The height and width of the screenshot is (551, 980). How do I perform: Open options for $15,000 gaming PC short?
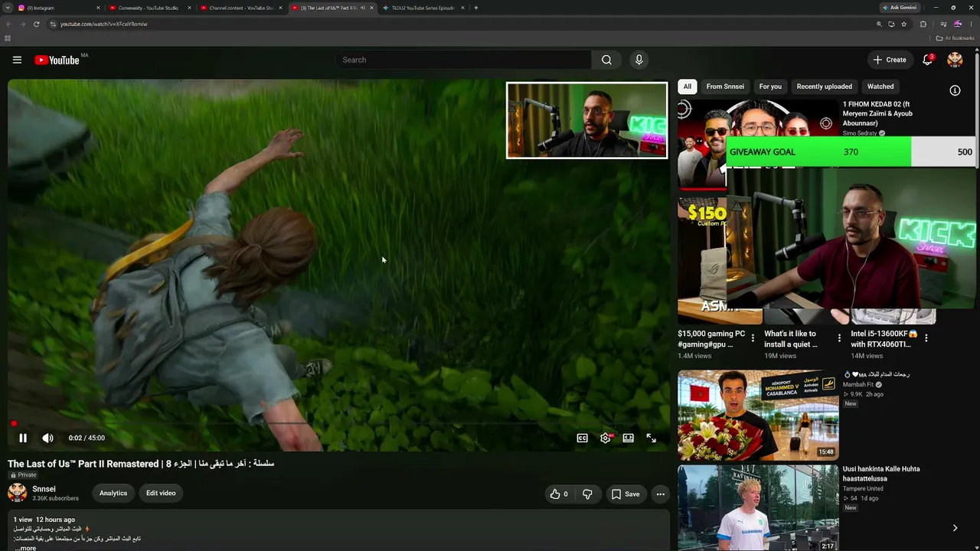[x=753, y=337]
